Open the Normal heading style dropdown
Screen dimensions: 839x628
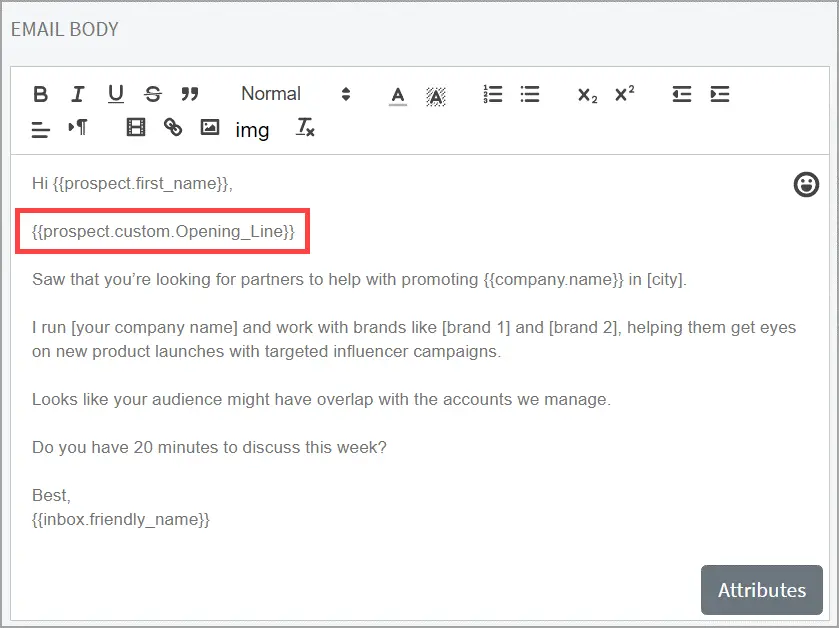[x=295, y=94]
